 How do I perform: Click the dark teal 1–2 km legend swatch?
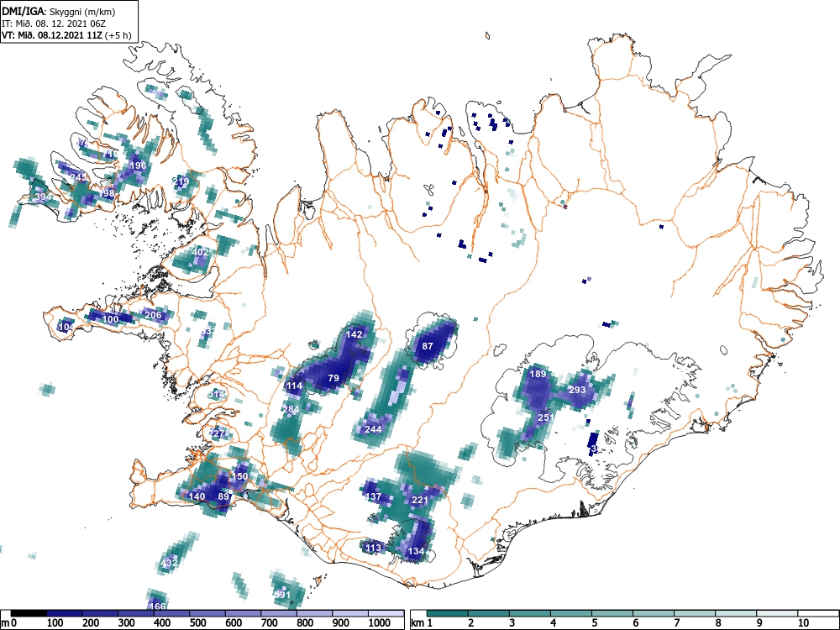[x=448, y=613]
